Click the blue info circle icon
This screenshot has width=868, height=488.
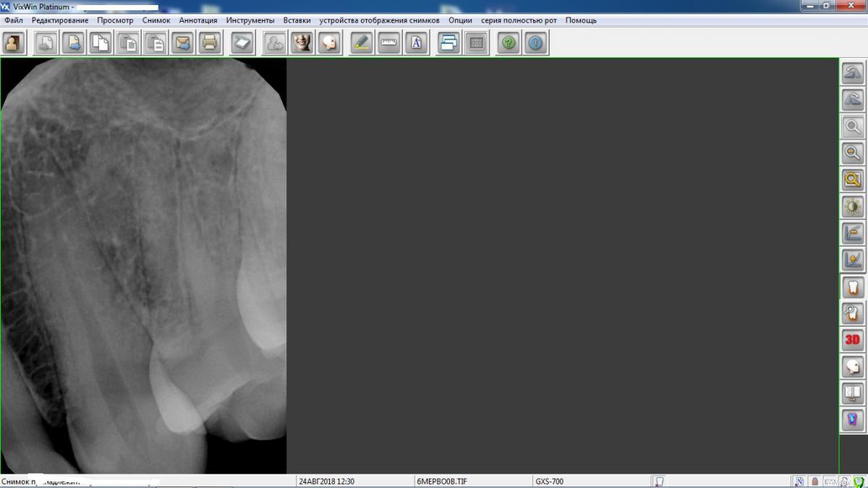pos(535,43)
